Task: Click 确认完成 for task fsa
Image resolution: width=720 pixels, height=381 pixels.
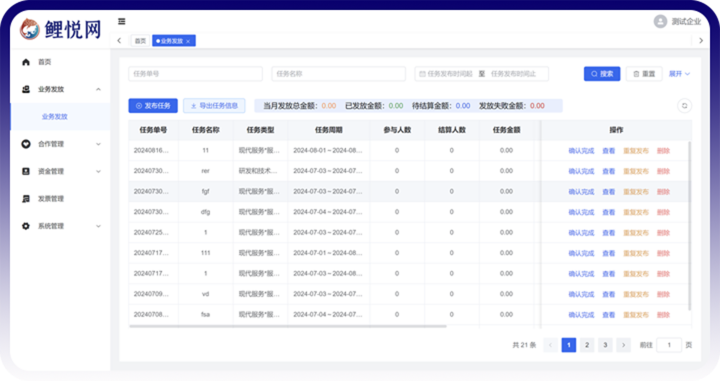Action: pyautogui.click(x=581, y=315)
